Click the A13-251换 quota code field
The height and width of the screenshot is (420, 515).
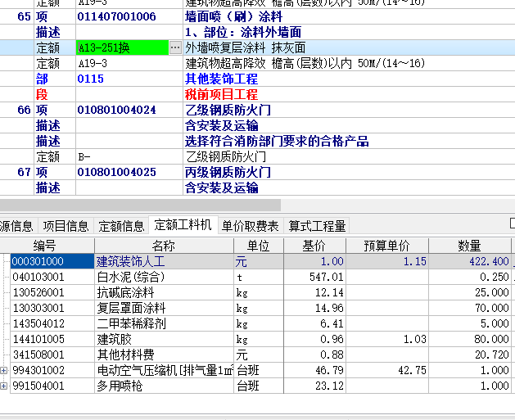point(123,48)
